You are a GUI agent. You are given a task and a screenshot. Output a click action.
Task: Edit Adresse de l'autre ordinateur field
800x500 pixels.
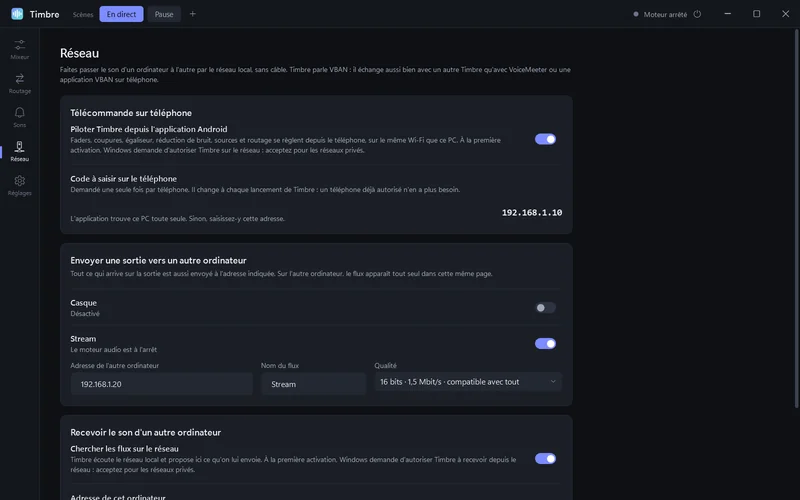(161, 384)
